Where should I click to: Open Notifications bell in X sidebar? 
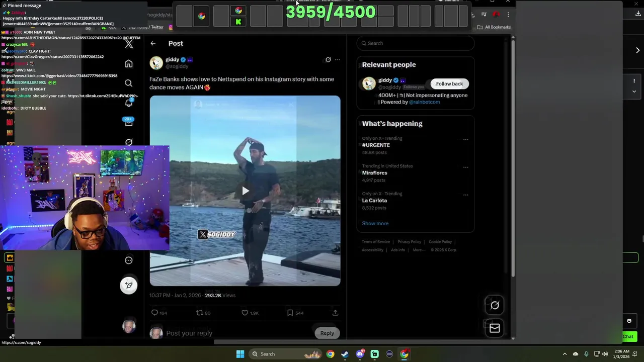129,103
